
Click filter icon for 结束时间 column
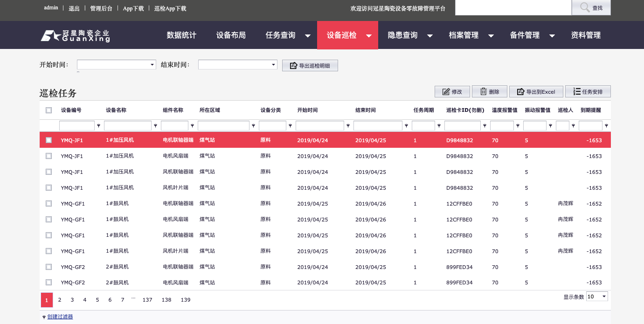tap(406, 126)
